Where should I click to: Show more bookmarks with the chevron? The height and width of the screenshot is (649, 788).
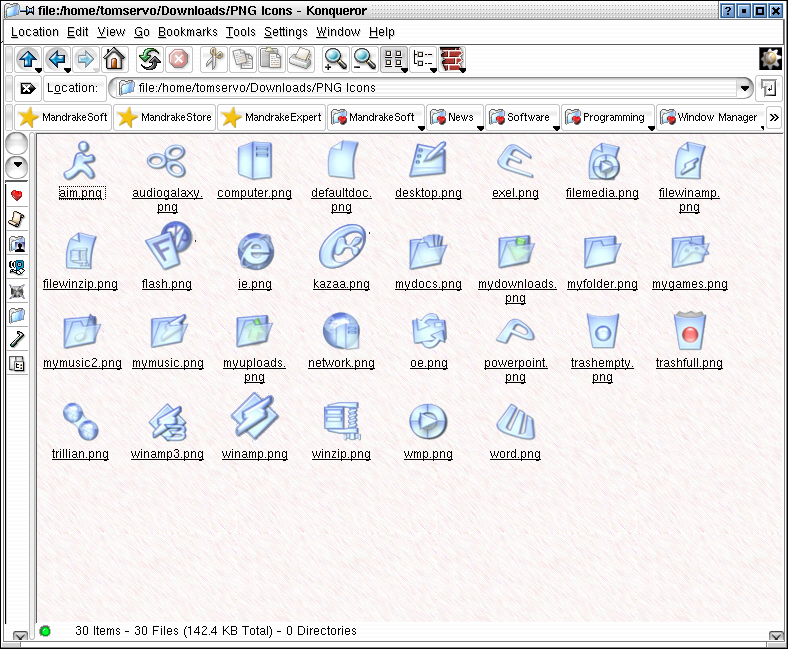(774, 118)
